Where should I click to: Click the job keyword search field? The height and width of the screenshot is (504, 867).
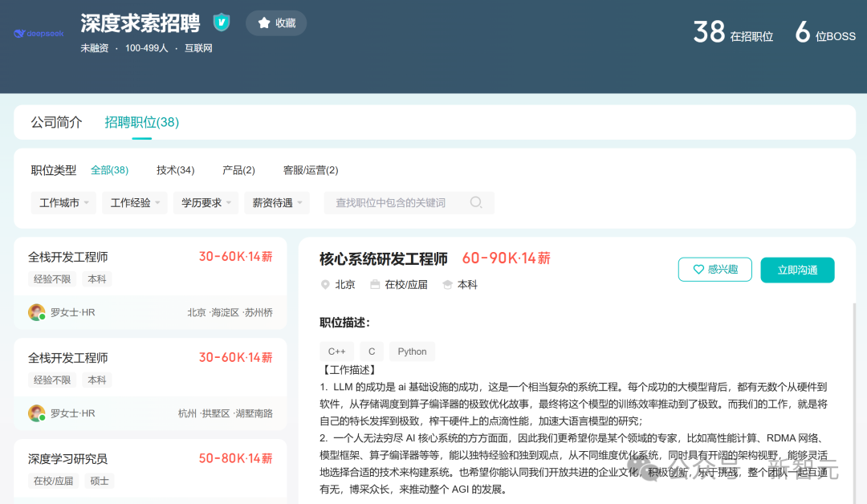[x=409, y=203]
